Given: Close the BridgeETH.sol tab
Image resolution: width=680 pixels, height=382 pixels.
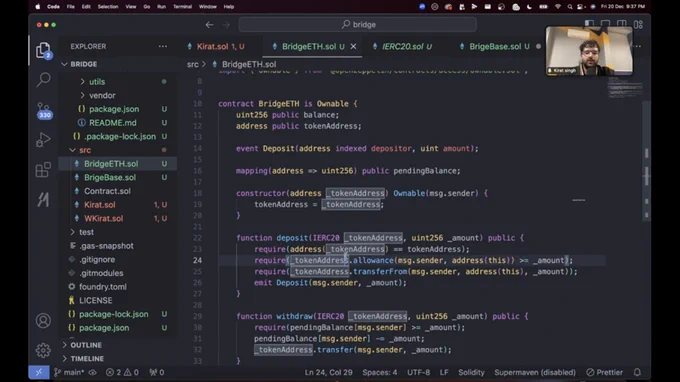Looking at the screenshot, I should coord(353,46).
